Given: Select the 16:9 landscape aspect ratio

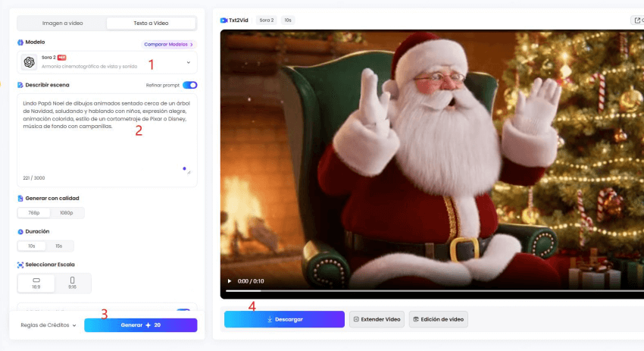Looking at the screenshot, I should click(36, 284).
